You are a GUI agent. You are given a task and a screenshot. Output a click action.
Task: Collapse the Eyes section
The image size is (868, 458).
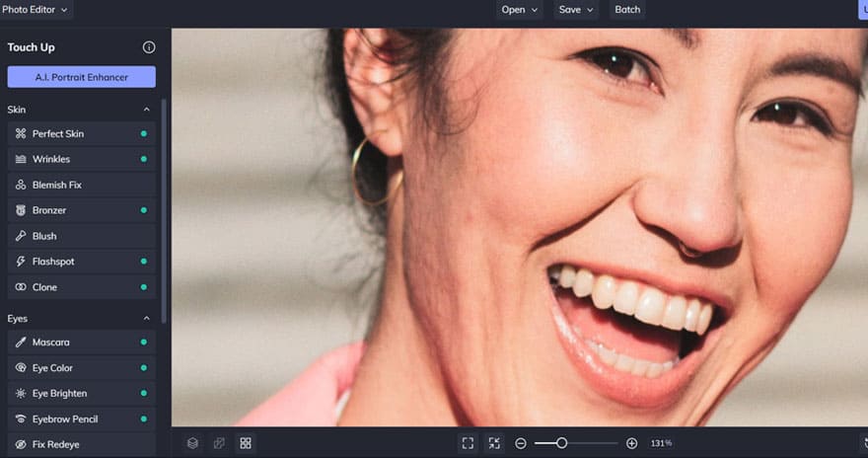pos(147,319)
